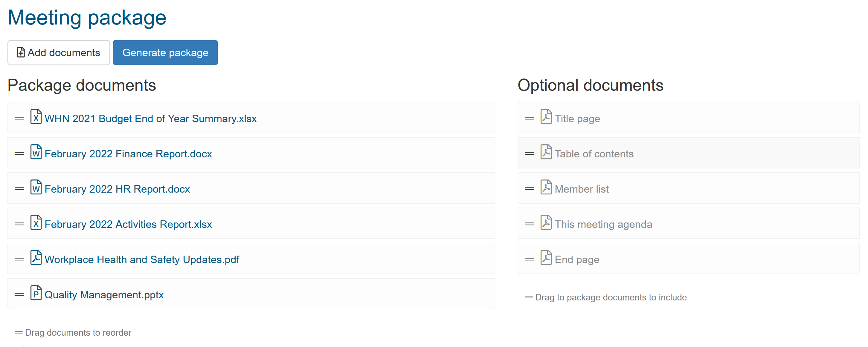
Task: Click drag handle for Activities Report row
Action: [x=19, y=224]
